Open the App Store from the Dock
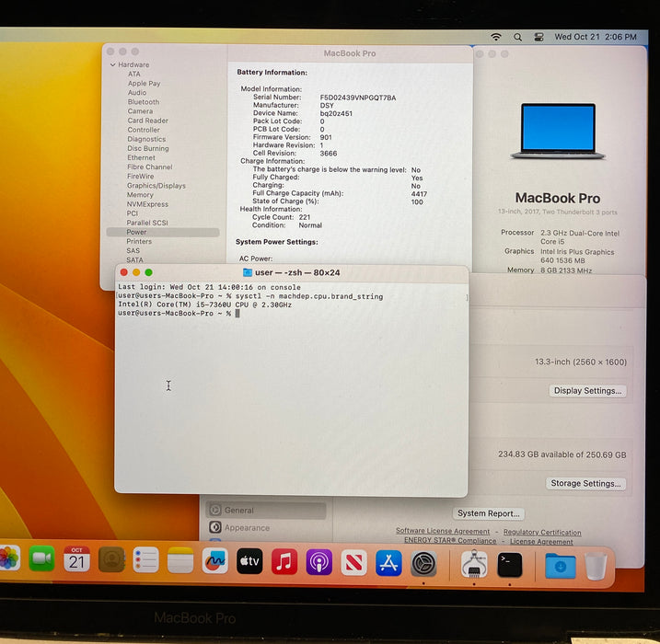Screen dimensions: 660x644 pyautogui.click(x=388, y=563)
